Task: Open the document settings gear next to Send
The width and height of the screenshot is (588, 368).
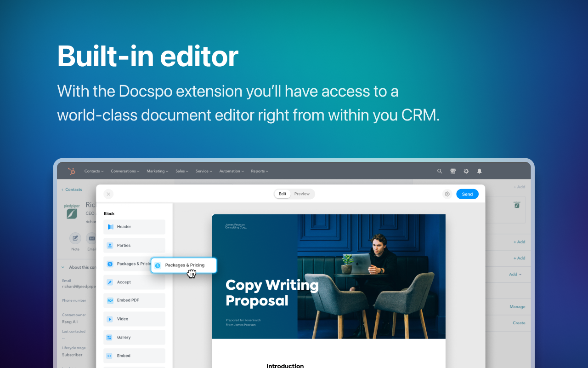Action: pos(447,194)
